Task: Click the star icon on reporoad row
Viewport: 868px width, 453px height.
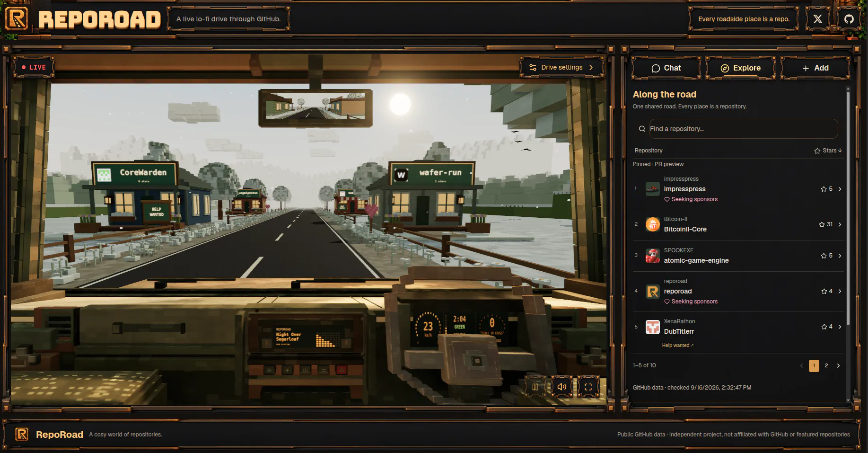Action: pos(824,291)
